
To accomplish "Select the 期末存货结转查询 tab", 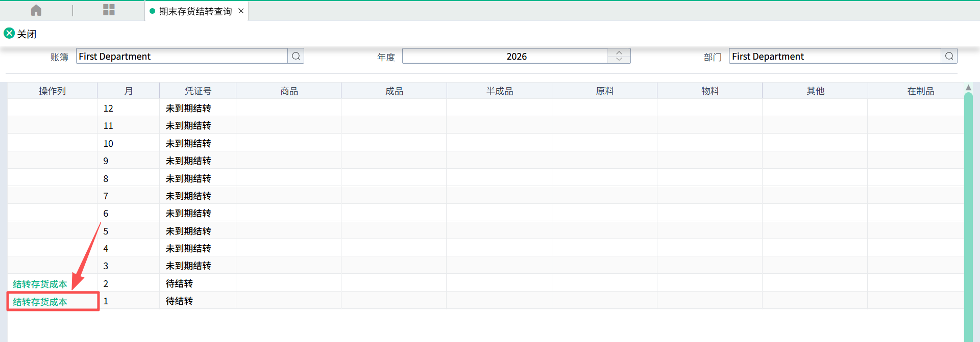I will click(195, 11).
